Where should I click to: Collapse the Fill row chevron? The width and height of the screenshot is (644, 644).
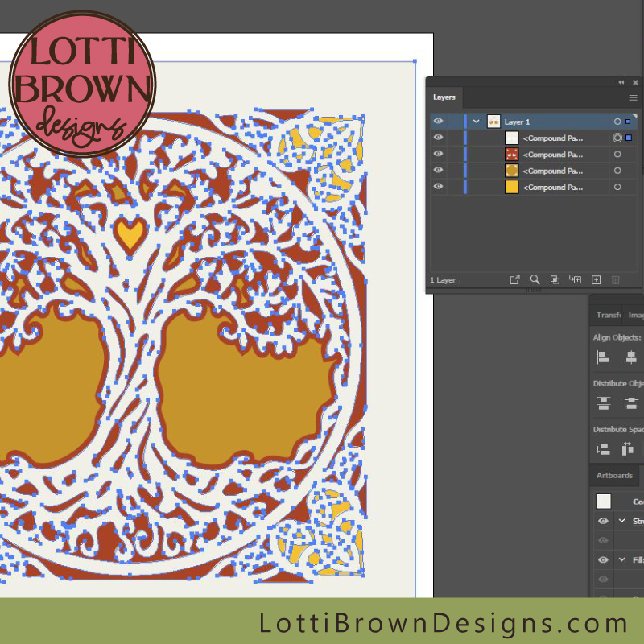[x=621, y=559]
